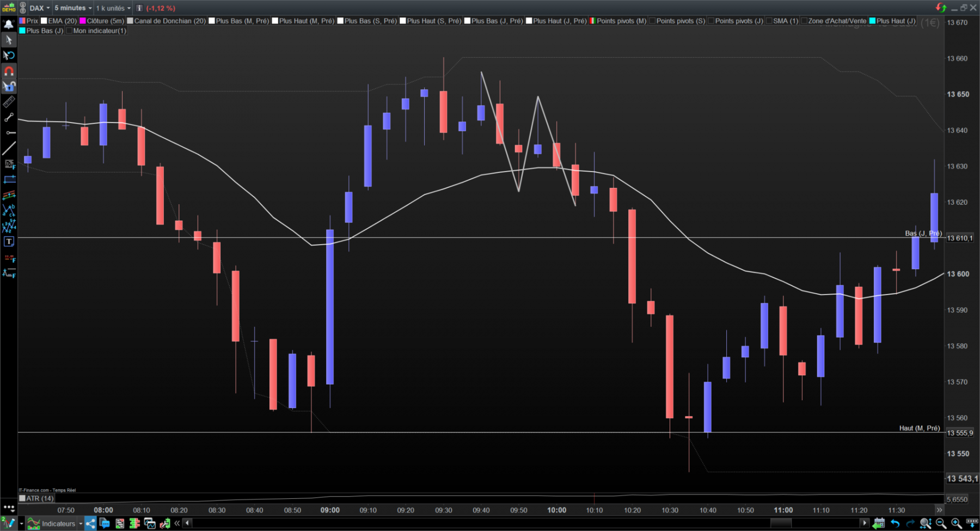Open the DAX instrument dropdown
Image resolution: width=980 pixels, height=531 pixels.
[40, 8]
